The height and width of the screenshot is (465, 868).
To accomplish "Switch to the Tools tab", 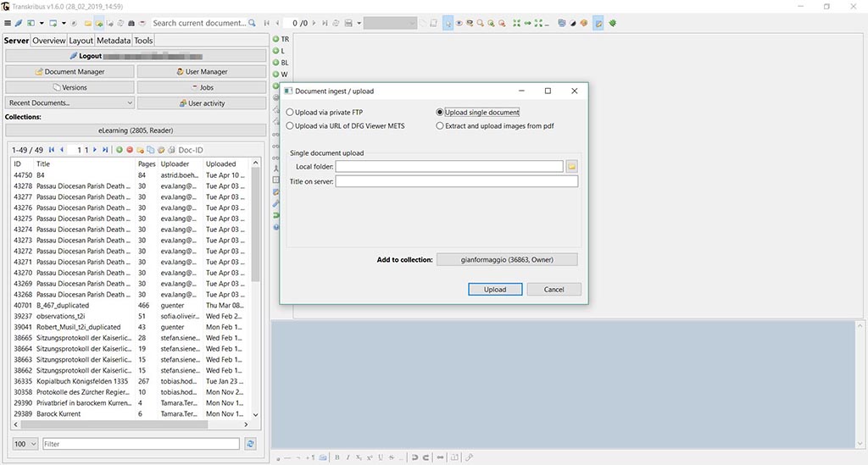I will coord(143,41).
